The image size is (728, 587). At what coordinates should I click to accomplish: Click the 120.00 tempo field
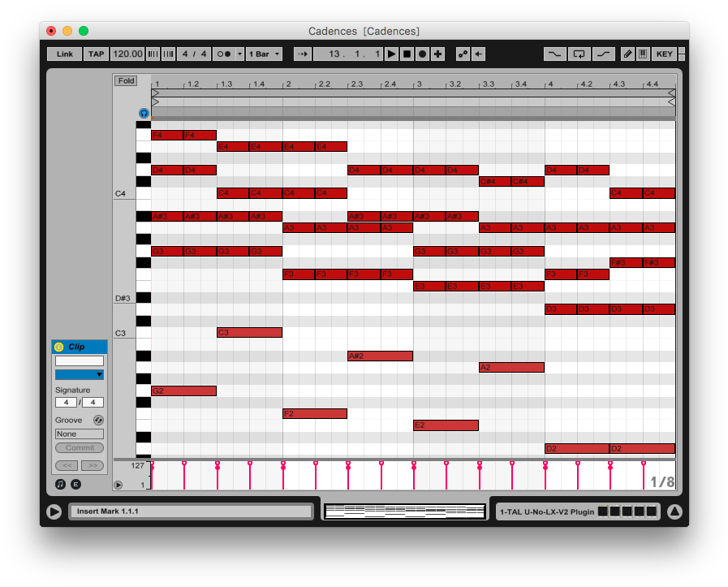tap(127, 54)
